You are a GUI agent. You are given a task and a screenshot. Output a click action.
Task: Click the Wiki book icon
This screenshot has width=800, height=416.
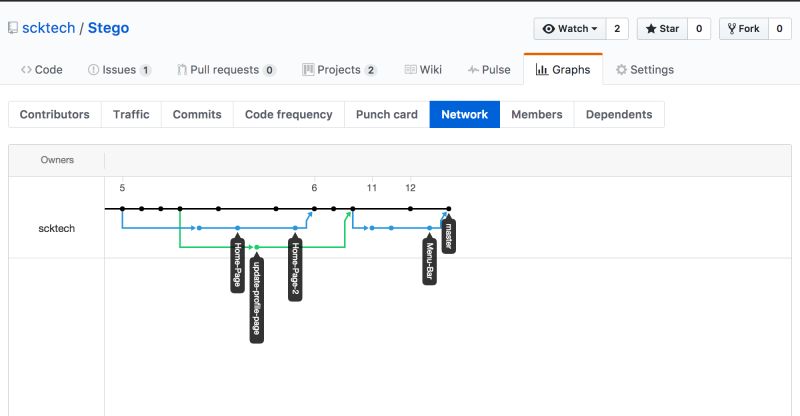pyautogui.click(x=410, y=70)
